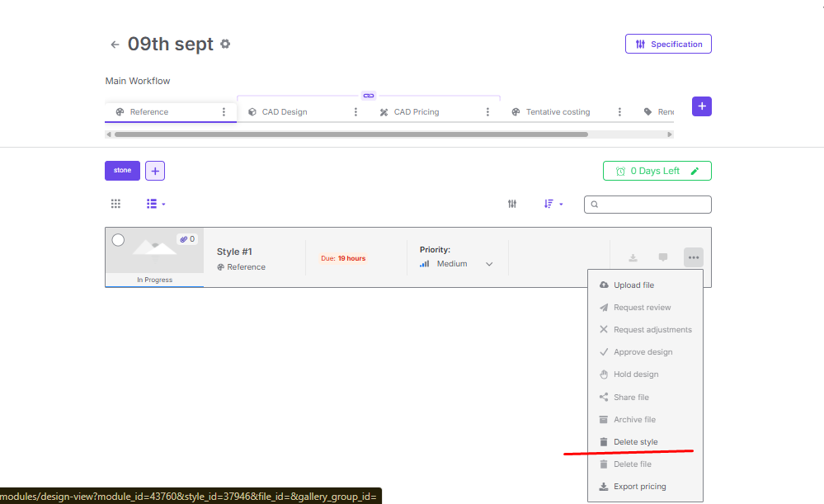Switch to the CAD Pricing tab
The image size is (824, 504).
(x=417, y=112)
